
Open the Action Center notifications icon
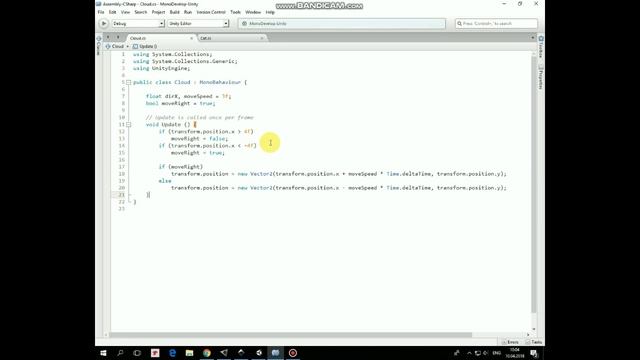pos(534,353)
